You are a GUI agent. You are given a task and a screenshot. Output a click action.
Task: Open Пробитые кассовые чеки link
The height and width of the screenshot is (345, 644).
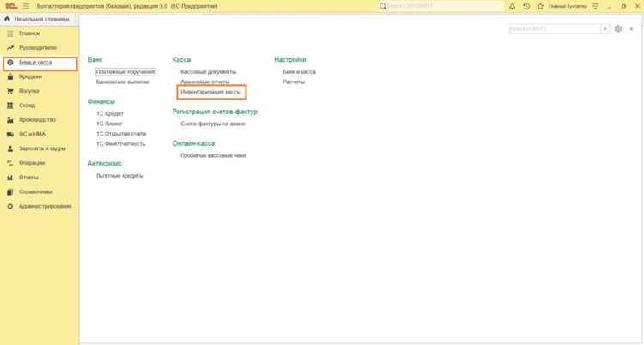pyautogui.click(x=213, y=155)
